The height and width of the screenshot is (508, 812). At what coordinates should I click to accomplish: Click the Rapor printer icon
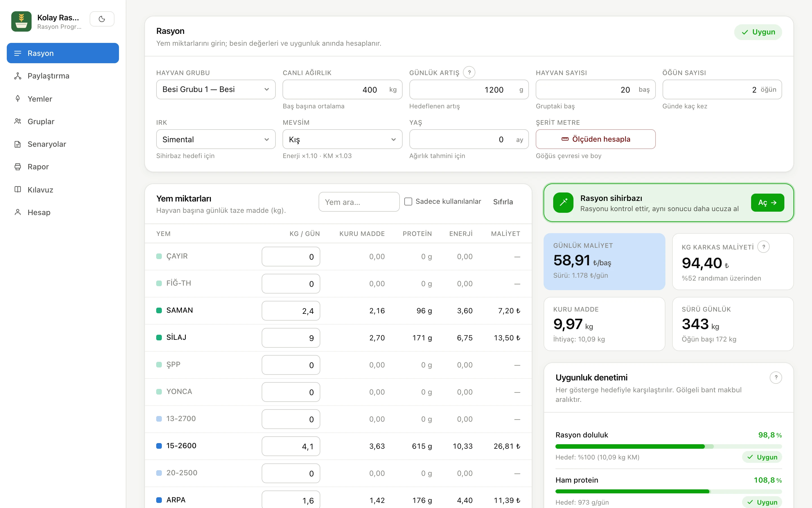tap(18, 167)
